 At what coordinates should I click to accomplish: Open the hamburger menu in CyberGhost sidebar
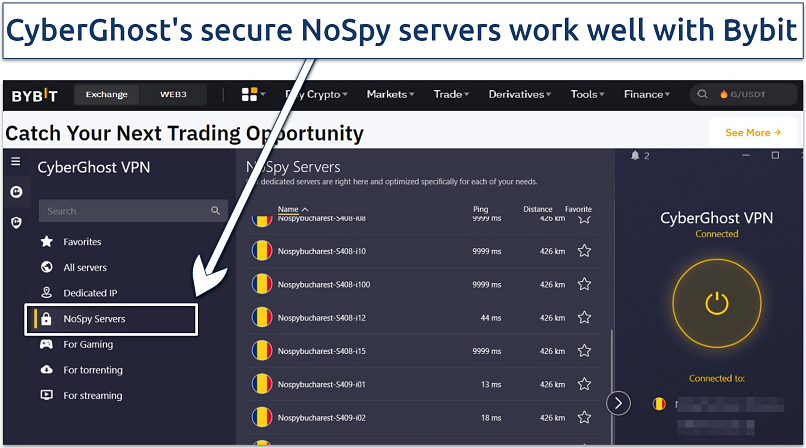(x=15, y=161)
